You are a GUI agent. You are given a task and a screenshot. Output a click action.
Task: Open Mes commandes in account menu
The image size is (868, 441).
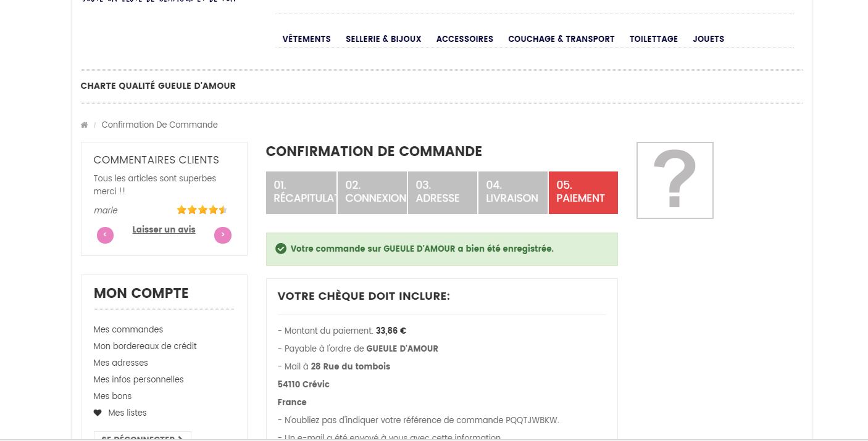(x=128, y=329)
